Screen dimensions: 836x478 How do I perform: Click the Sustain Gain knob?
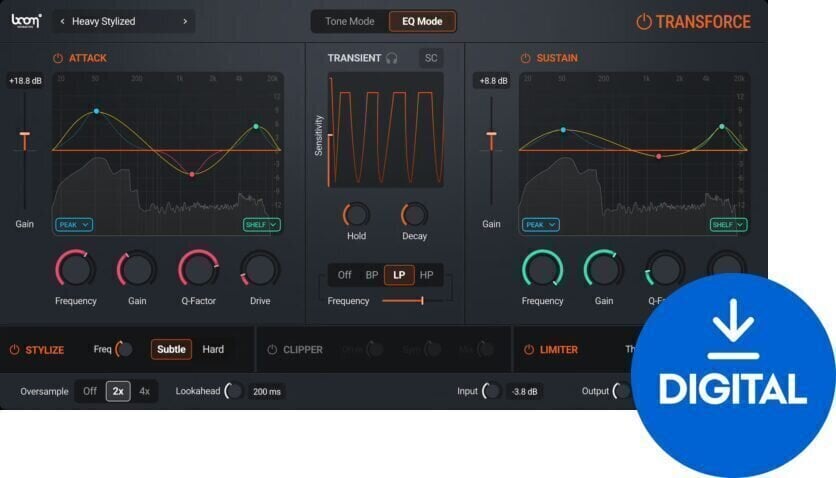pos(604,269)
